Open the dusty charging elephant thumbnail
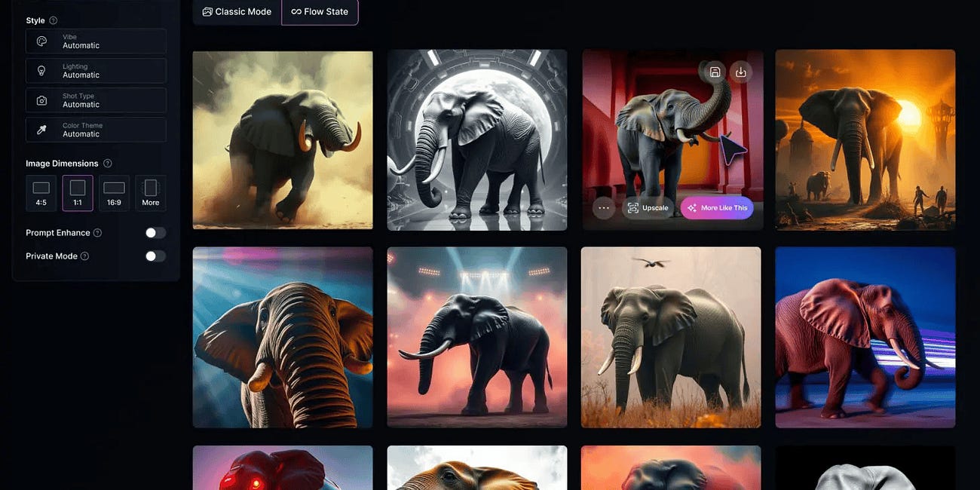 (x=283, y=140)
